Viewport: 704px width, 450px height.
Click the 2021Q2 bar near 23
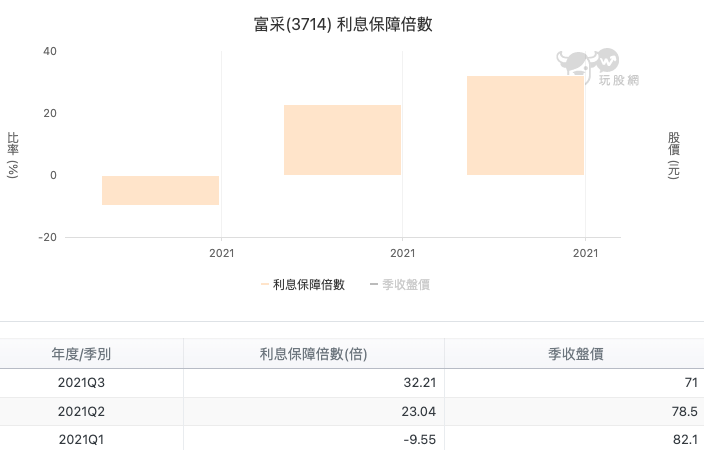(x=342, y=140)
